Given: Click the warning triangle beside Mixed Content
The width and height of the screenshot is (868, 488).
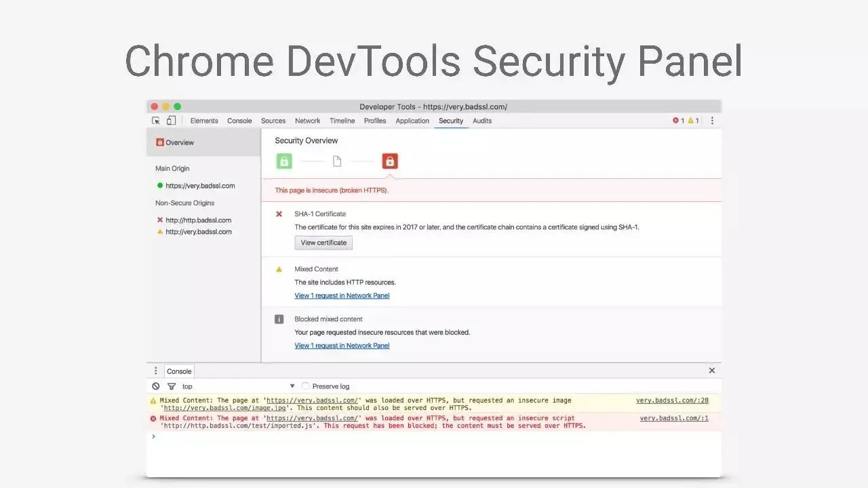Looking at the screenshot, I should point(279,269).
